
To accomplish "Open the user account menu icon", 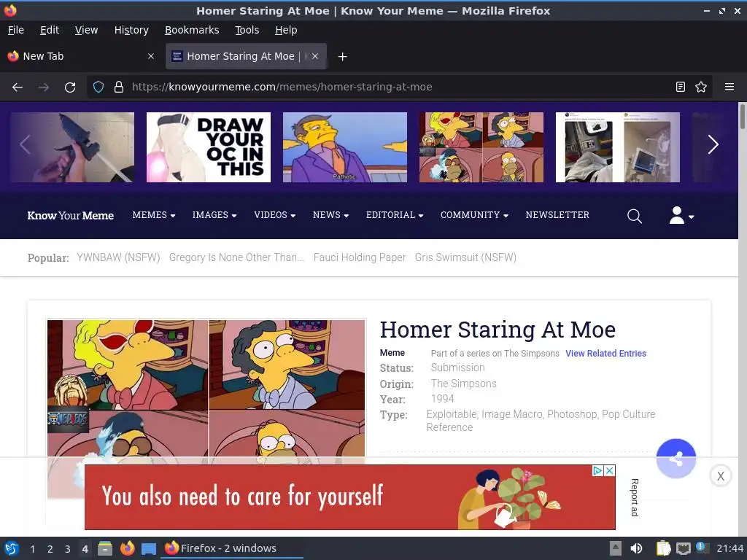I will click(681, 215).
